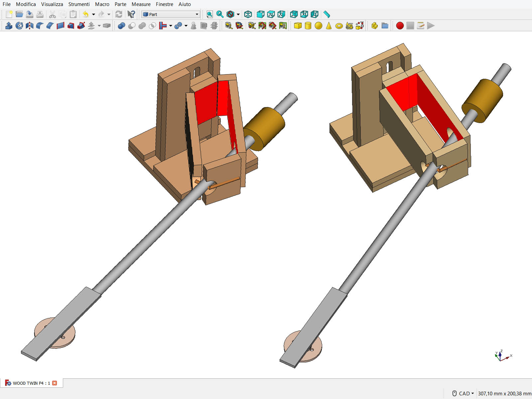The image size is (532, 399).
Task: Fit all content in view
Action: tap(209, 14)
